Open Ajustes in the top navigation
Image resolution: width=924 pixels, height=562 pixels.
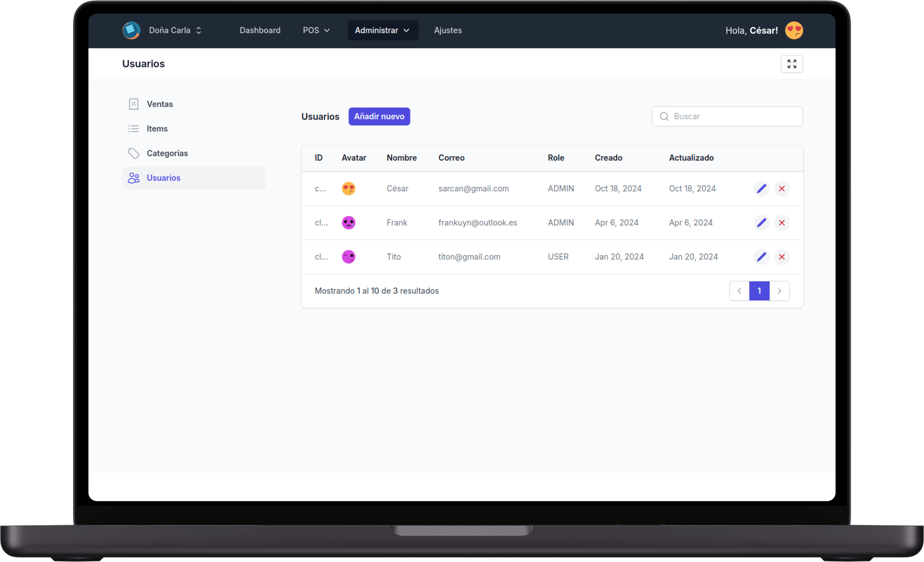(448, 30)
